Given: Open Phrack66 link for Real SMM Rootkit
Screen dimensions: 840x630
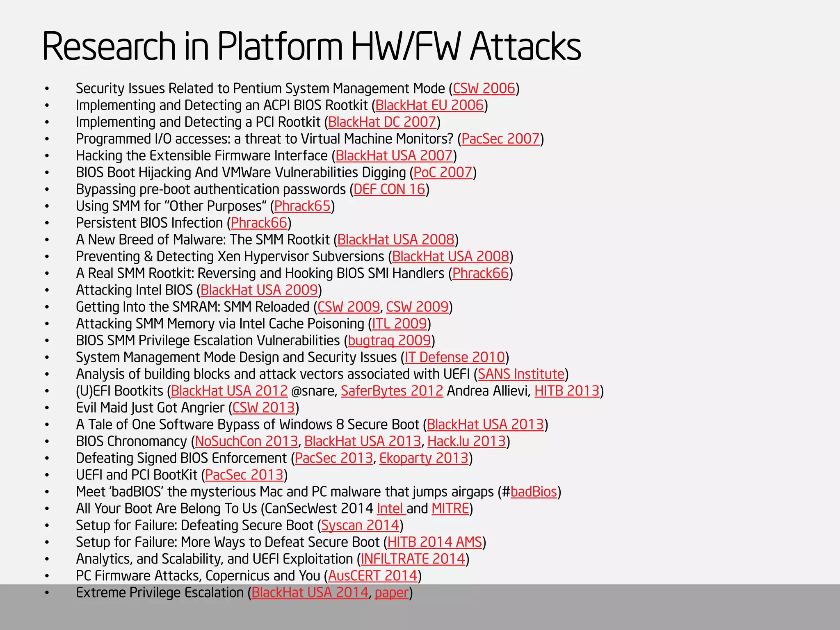Looking at the screenshot, I should pyautogui.click(x=480, y=274).
